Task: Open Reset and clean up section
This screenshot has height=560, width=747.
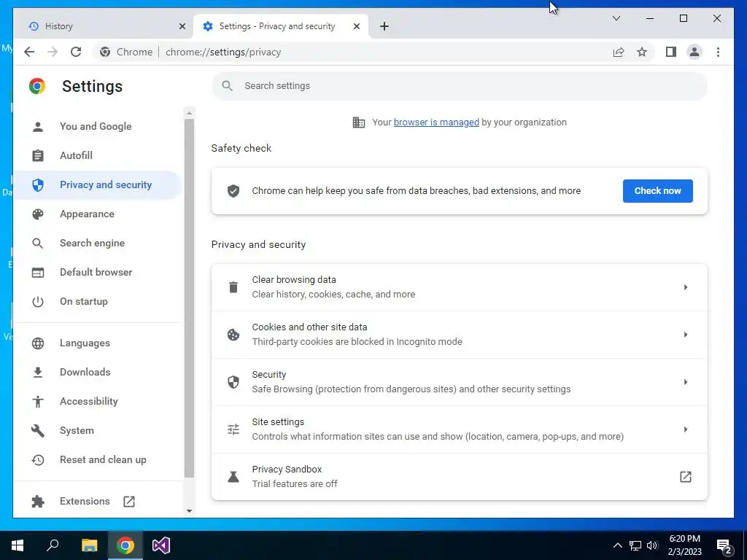Action: [x=97, y=460]
